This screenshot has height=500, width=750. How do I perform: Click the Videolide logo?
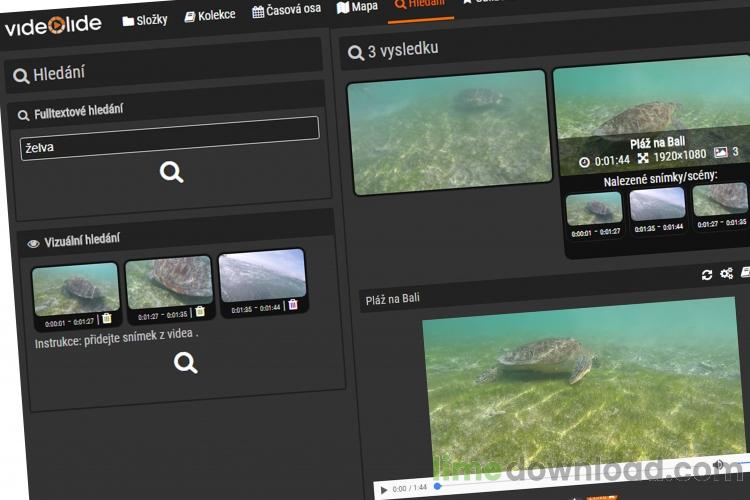53,26
